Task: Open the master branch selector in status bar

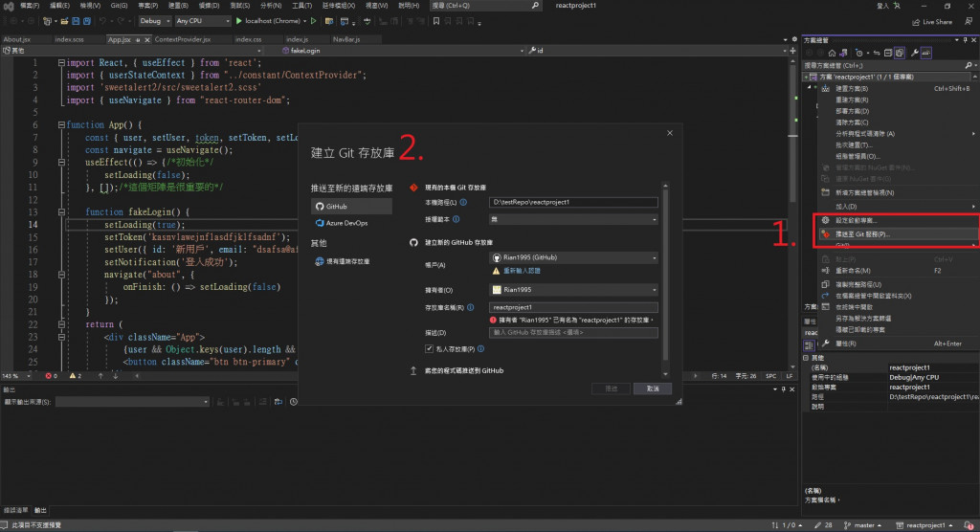Action: tap(863, 525)
